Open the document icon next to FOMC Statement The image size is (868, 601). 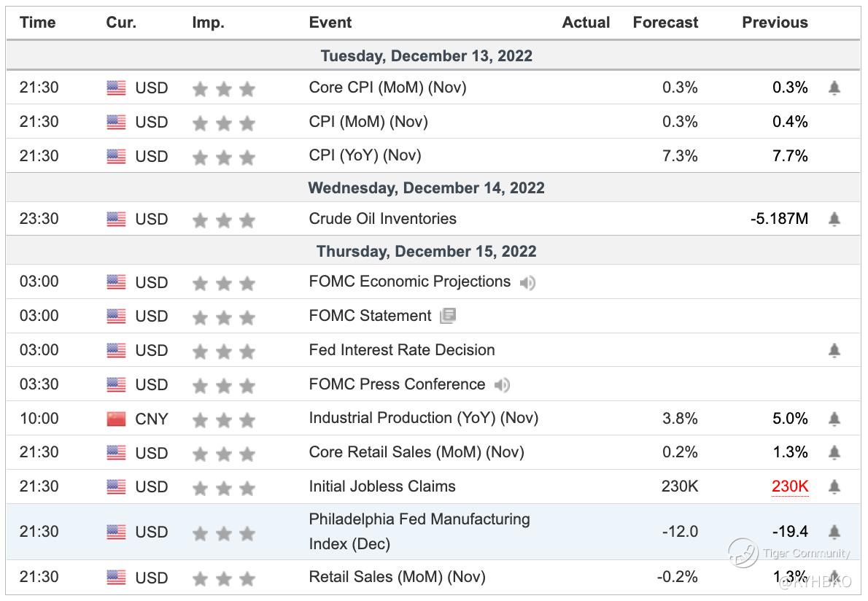coord(448,316)
